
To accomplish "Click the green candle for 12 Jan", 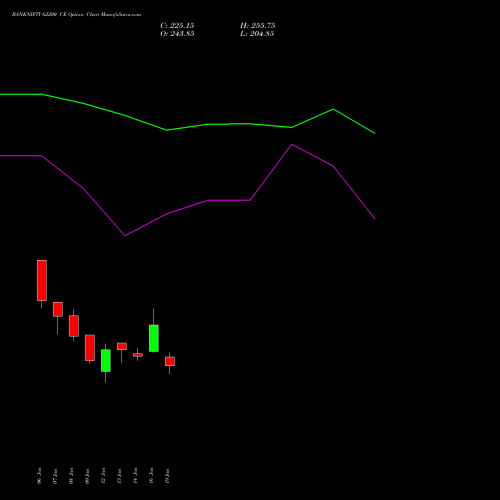I will tap(106, 360).
